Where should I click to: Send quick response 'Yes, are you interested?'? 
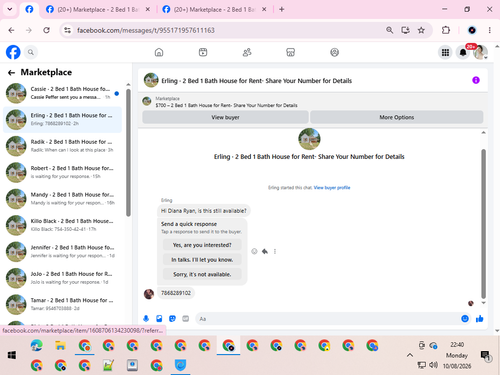[x=202, y=245]
